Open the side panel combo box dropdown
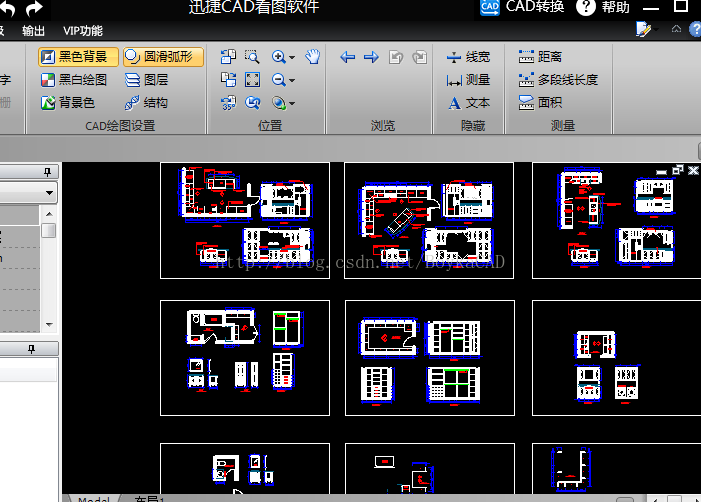Viewport: 701px width, 502px height. [49, 193]
